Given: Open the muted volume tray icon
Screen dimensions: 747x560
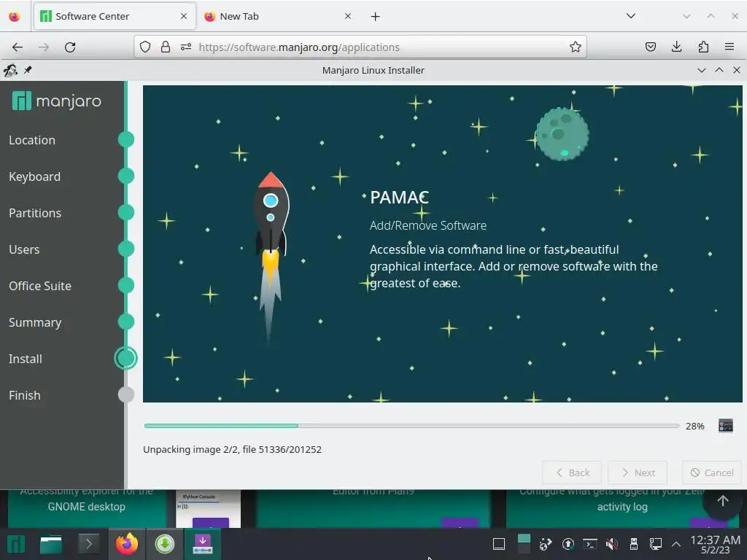Looking at the screenshot, I should (x=612, y=544).
